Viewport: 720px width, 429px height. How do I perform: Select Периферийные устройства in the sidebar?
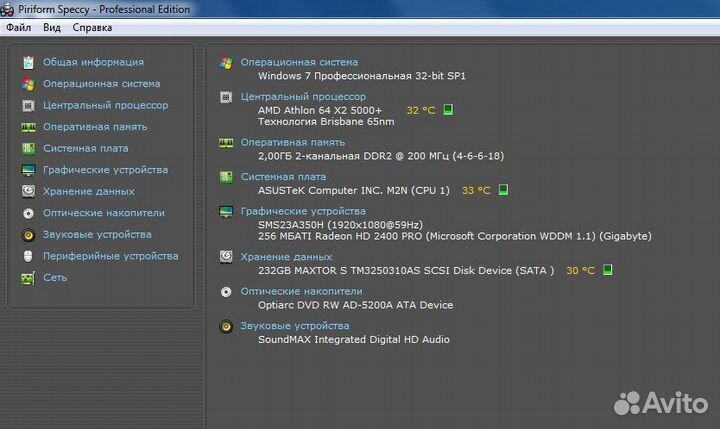(111, 256)
